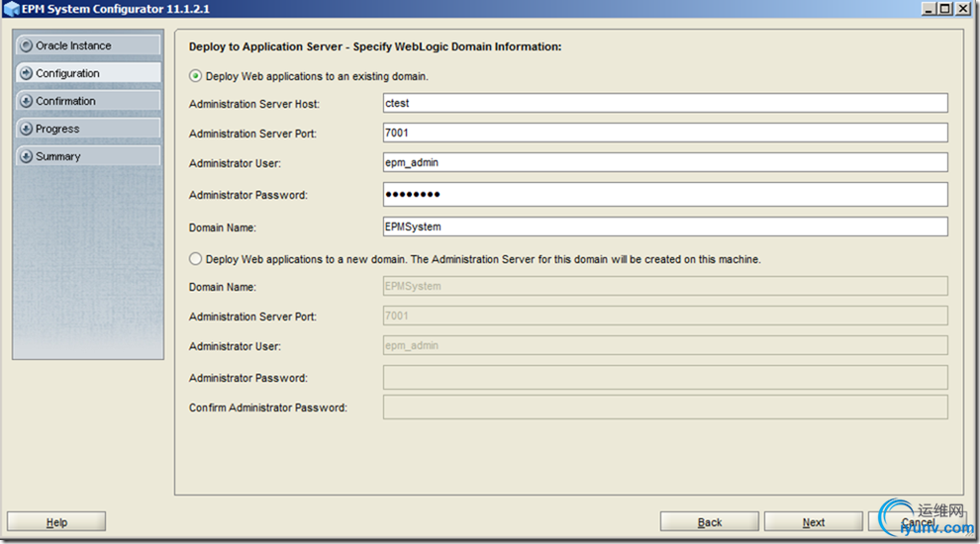Click the EPM System Configurator title bar icon
Viewport: 980px width, 544px height.
(x=11, y=9)
